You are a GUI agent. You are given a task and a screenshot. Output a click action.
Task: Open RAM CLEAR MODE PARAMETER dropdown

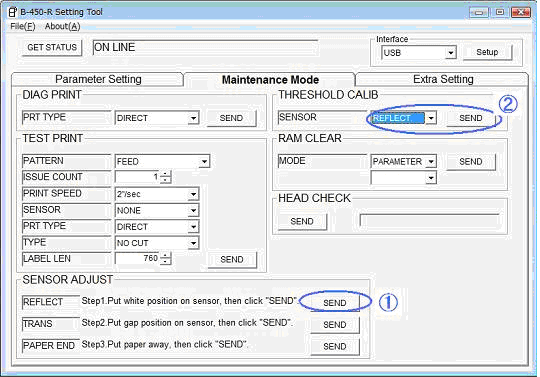[x=431, y=161]
